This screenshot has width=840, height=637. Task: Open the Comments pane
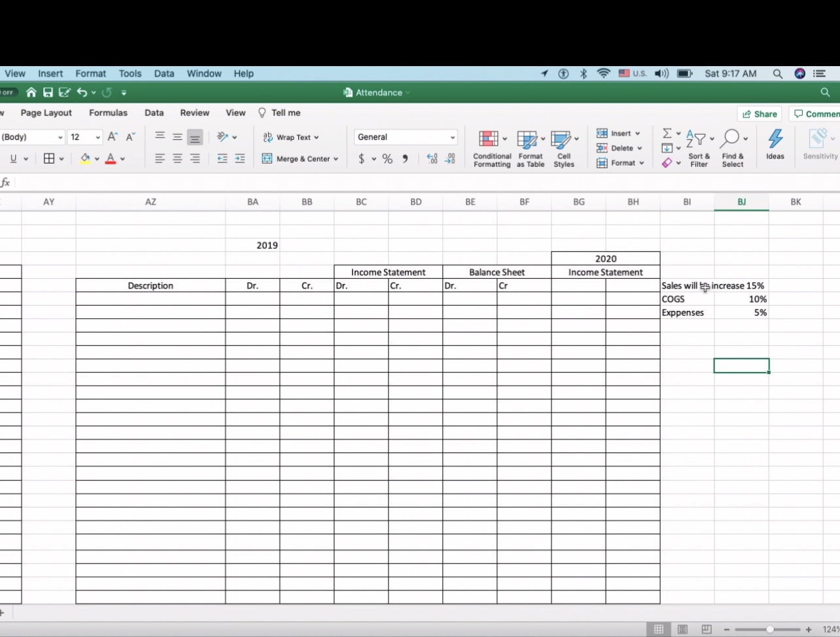[815, 113]
